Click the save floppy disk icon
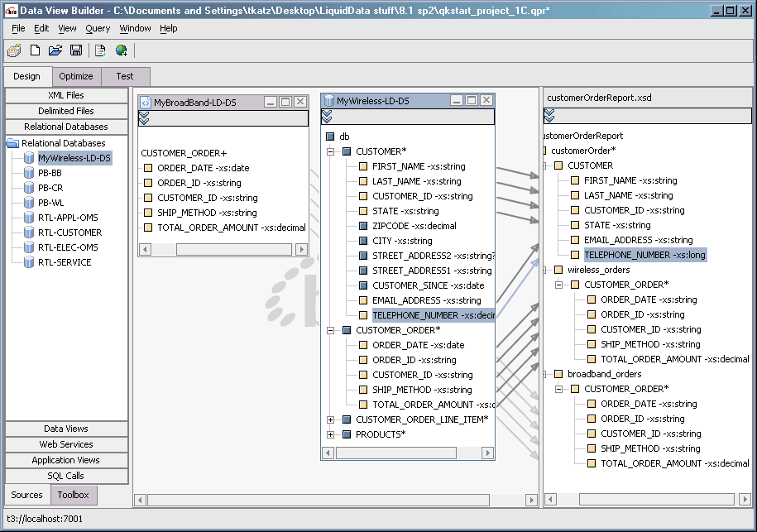The width and height of the screenshot is (757, 532). pyautogui.click(x=76, y=50)
